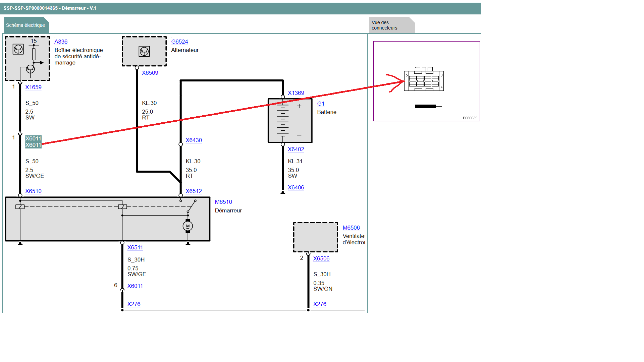Viewport: 644px width, 362px height.
Task: Switch to Vue des connecteurs tab
Action: [x=384, y=25]
